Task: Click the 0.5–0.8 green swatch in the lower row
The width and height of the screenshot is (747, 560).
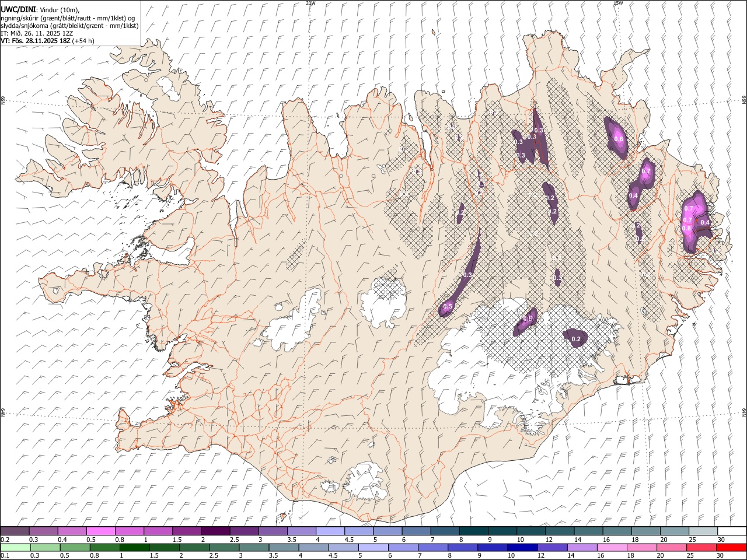Action: 75,547
